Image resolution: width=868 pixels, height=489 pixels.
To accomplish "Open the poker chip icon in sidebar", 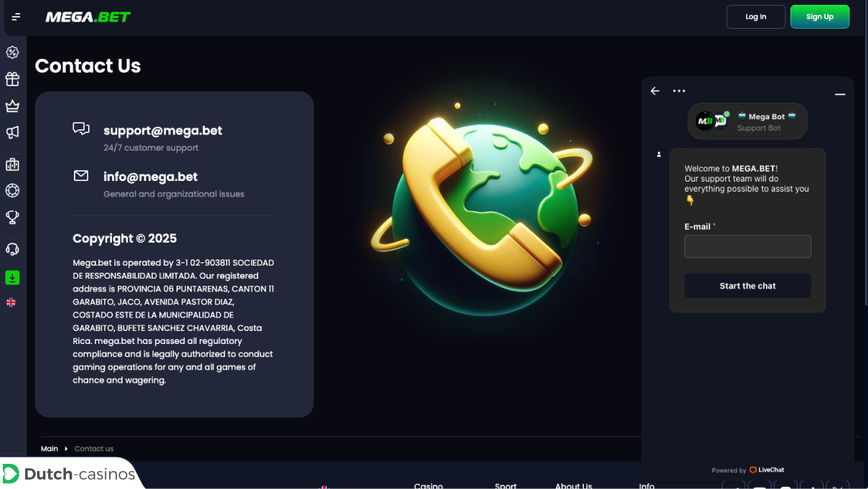I will point(12,191).
